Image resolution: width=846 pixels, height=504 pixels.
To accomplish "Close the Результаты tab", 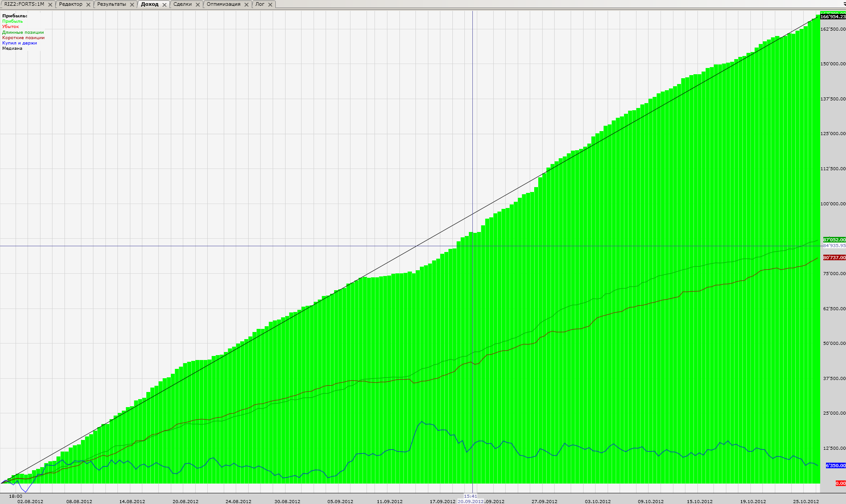I will coord(132,4).
